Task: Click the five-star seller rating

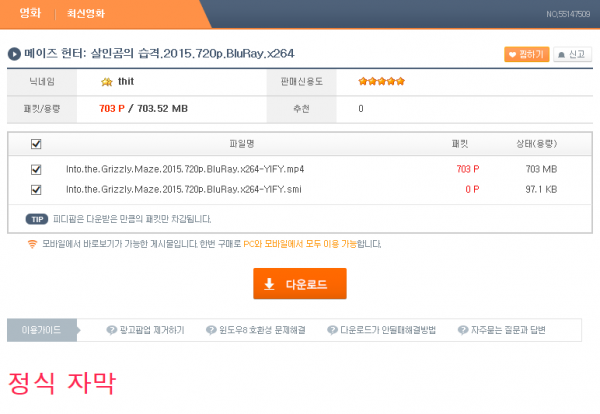Action: (381, 81)
